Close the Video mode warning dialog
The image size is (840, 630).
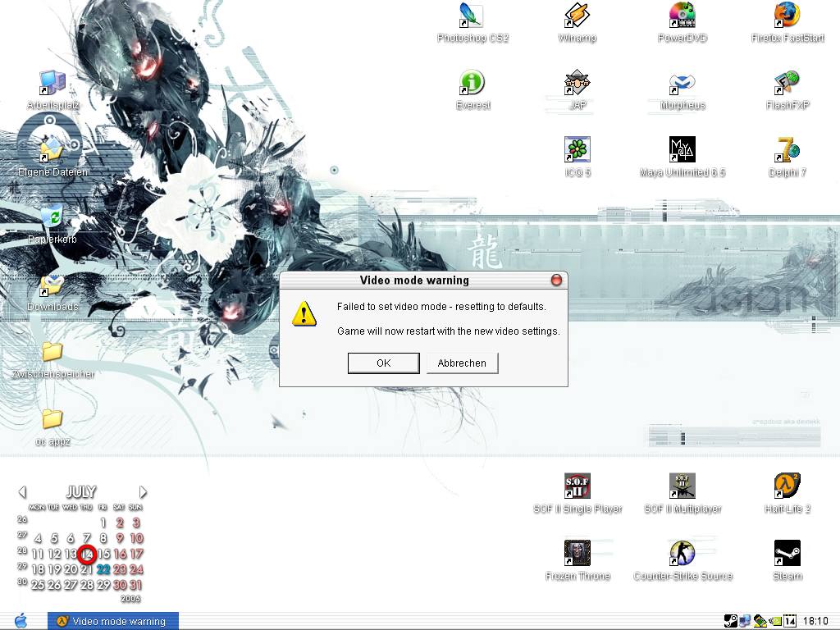click(x=557, y=281)
